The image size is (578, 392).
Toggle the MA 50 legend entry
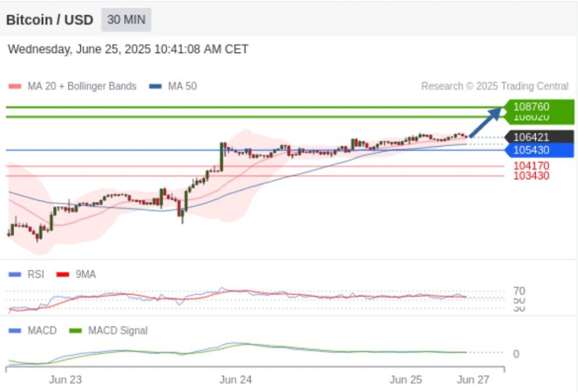click(x=173, y=86)
